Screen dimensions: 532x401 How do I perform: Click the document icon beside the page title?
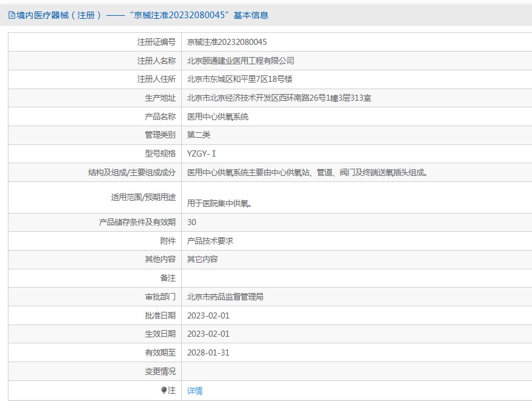pos(12,15)
